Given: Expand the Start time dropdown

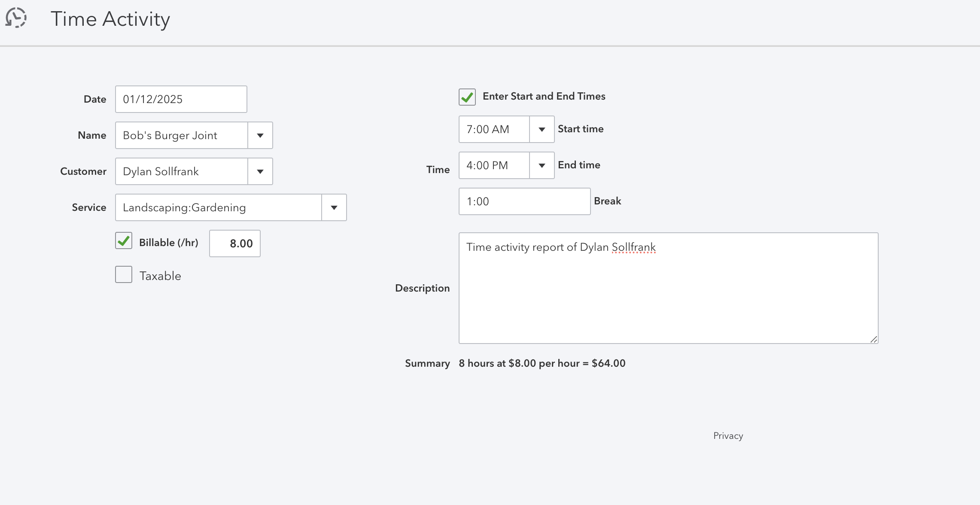Looking at the screenshot, I should [x=542, y=130].
